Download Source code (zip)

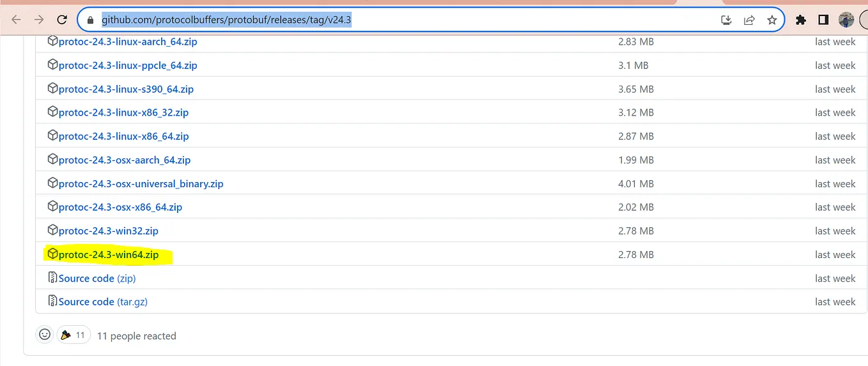[97, 278]
